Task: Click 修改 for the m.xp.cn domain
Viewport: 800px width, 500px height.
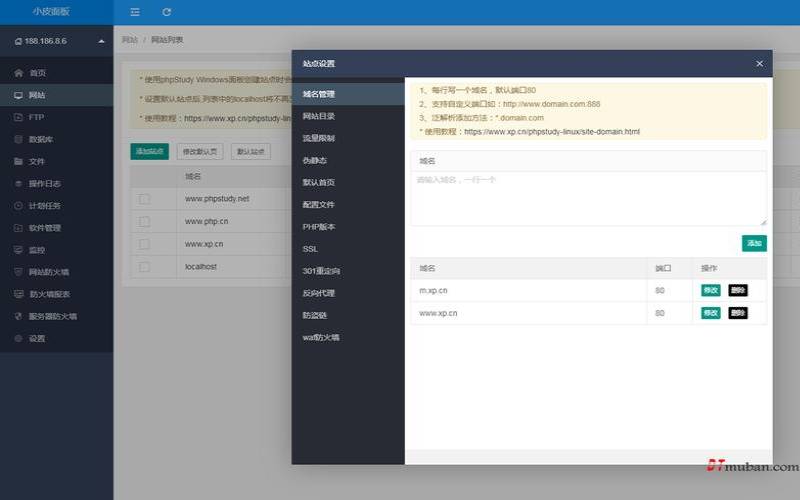Action: pyautogui.click(x=711, y=290)
